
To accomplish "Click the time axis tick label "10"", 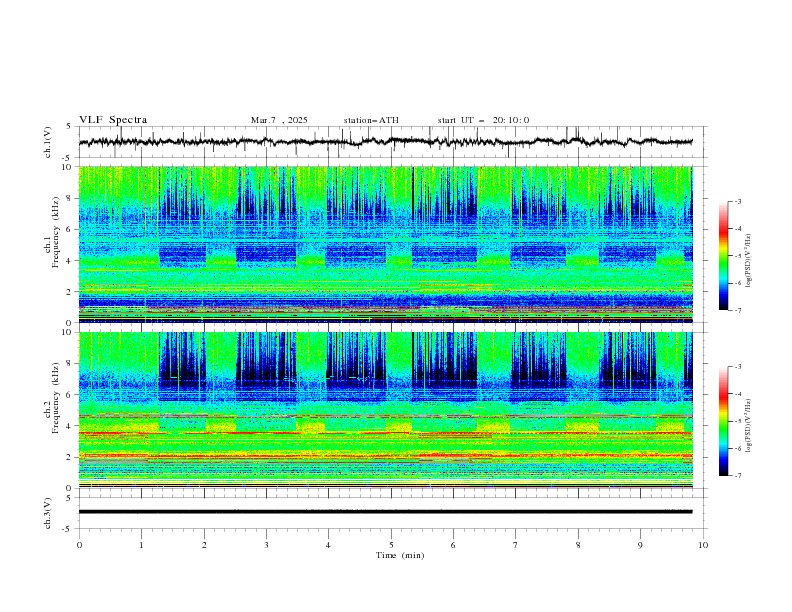I will tap(703, 545).
